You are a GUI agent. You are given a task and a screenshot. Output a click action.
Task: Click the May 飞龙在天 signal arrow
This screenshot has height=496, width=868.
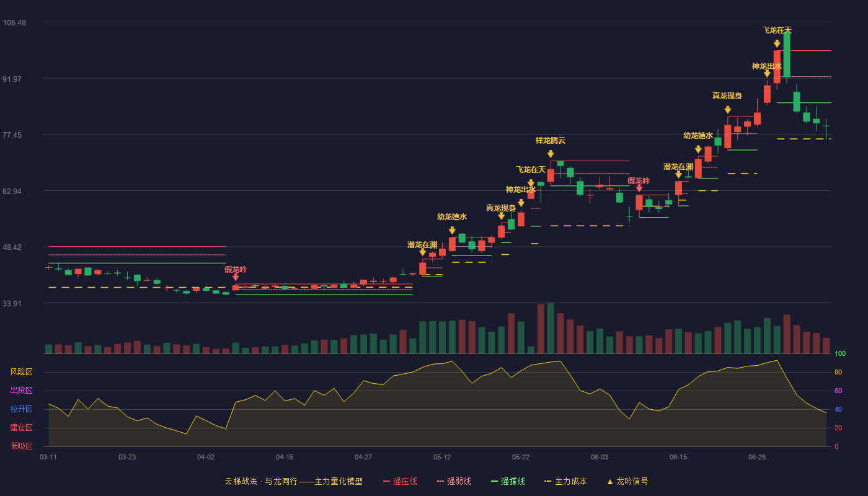click(531, 184)
